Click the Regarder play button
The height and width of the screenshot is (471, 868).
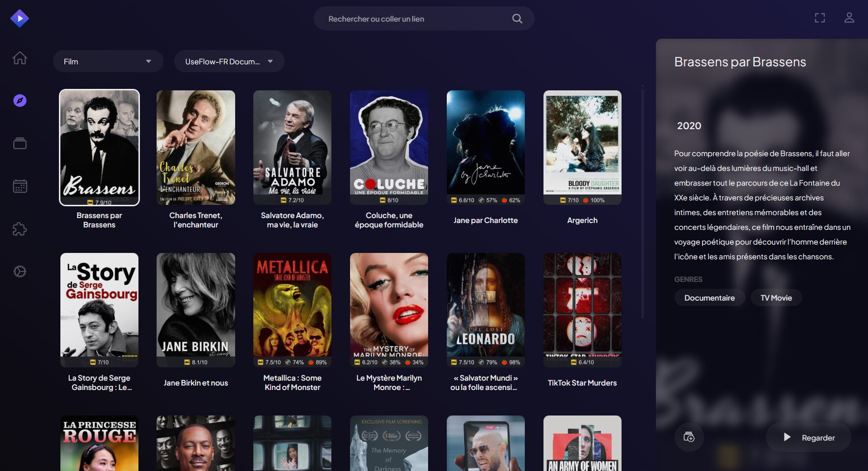[808, 437]
